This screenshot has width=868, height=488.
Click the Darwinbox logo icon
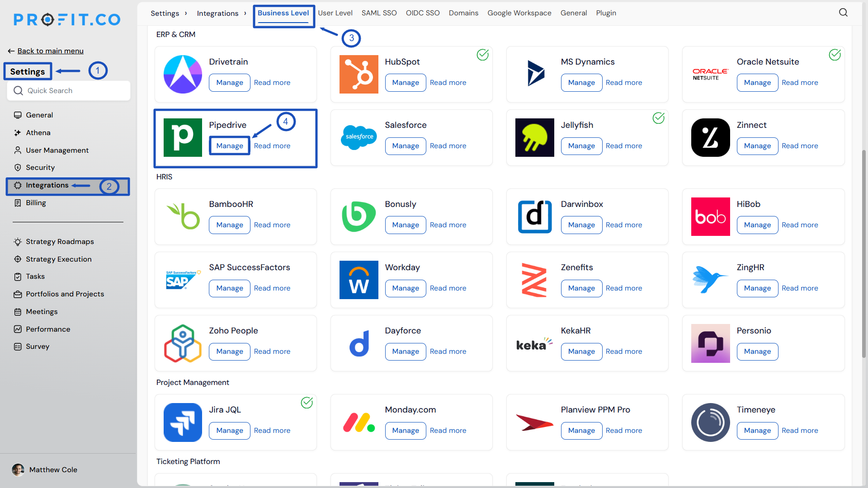tap(534, 216)
